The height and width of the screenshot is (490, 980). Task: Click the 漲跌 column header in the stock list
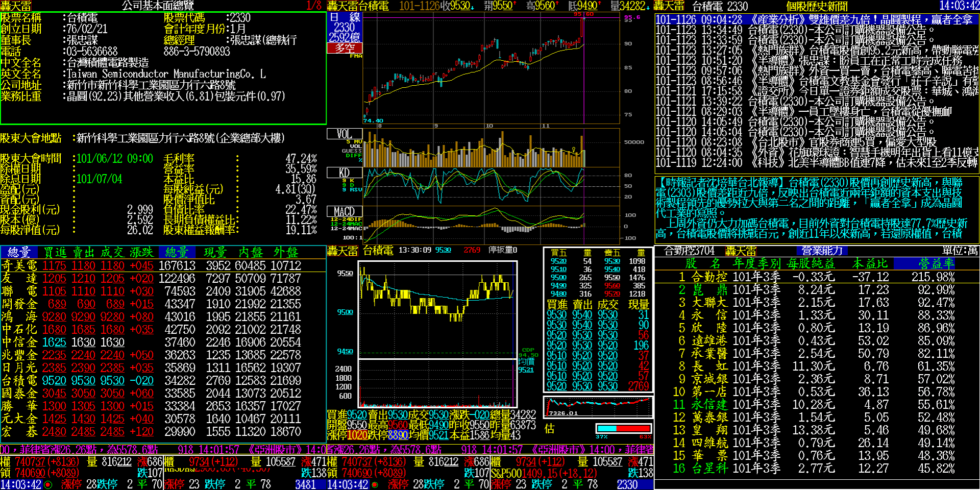pyautogui.click(x=141, y=252)
